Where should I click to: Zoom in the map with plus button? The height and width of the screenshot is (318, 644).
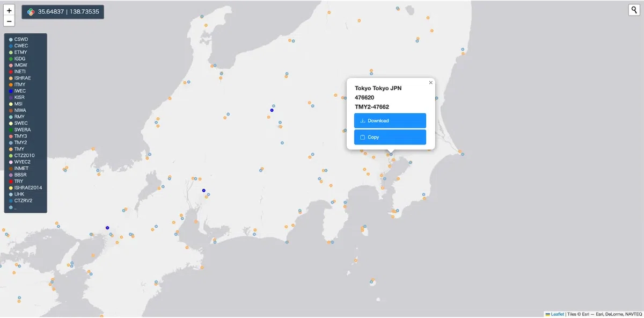9,10
